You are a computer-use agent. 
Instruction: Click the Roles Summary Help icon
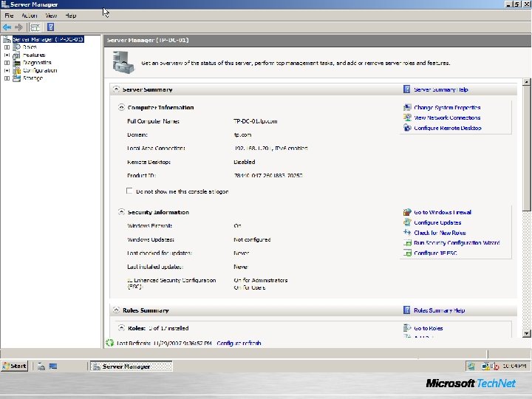tap(407, 310)
